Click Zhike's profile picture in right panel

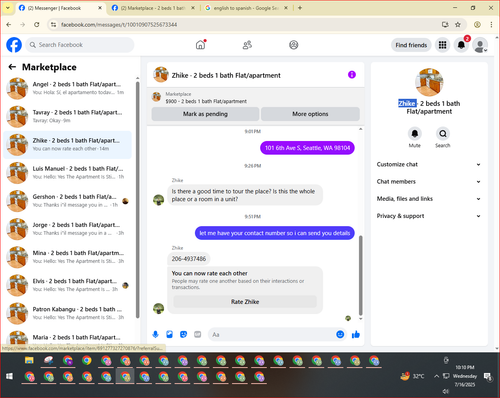coord(429,82)
